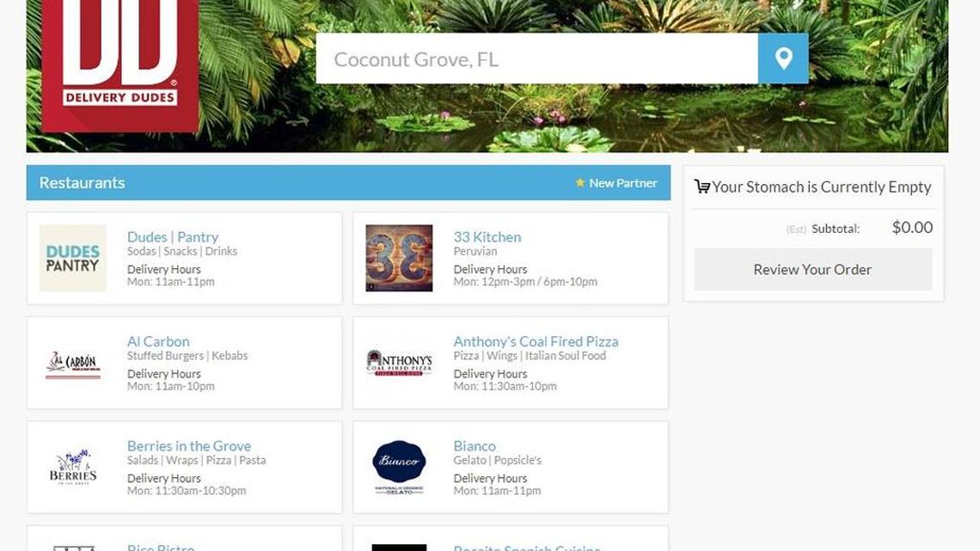Click the New Partner star icon
The image size is (980, 551).
(580, 182)
